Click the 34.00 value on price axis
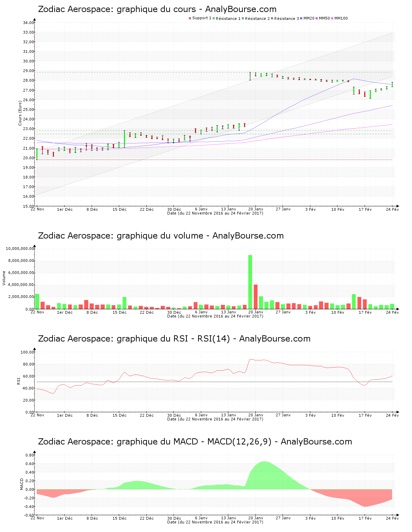Viewport: 412px width, 532px height. [28, 23]
